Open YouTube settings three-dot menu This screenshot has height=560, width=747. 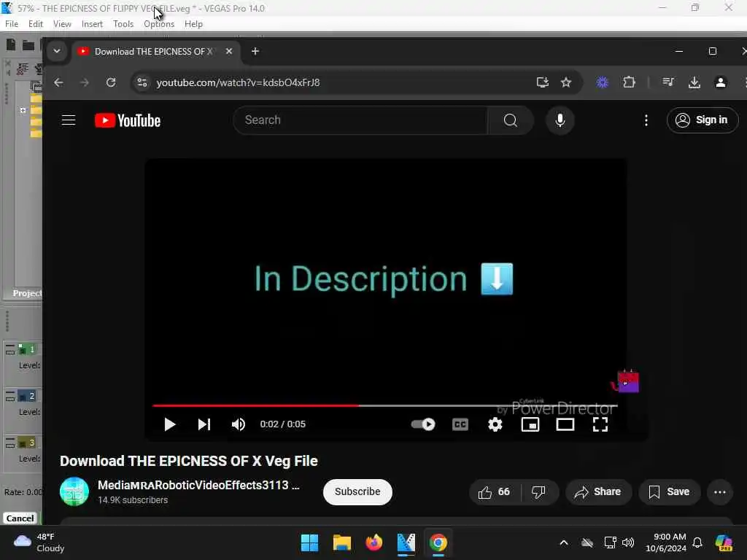point(646,120)
